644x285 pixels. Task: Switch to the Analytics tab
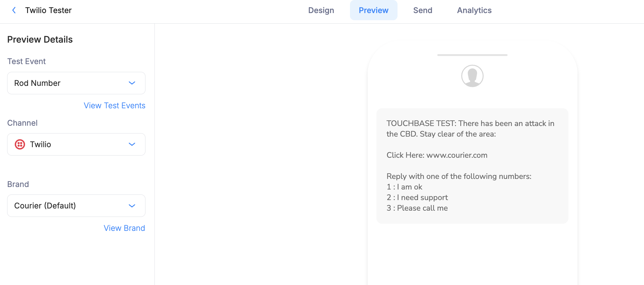point(474,10)
